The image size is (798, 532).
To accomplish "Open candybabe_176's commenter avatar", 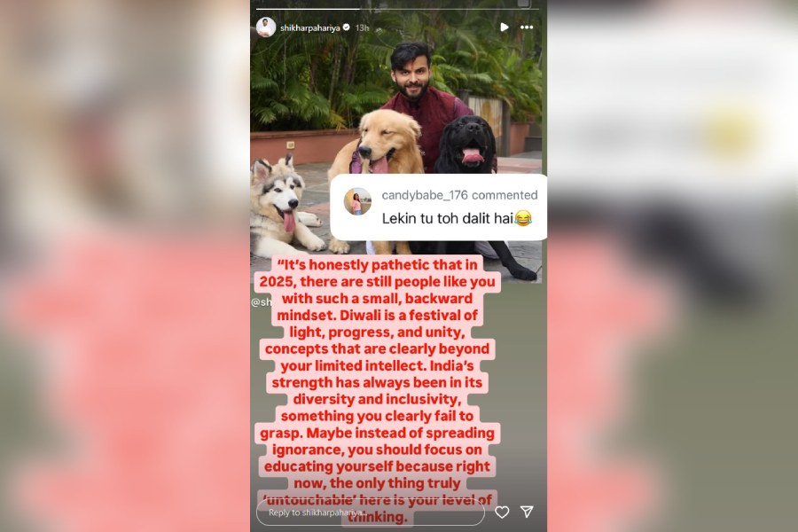I will [x=358, y=201].
